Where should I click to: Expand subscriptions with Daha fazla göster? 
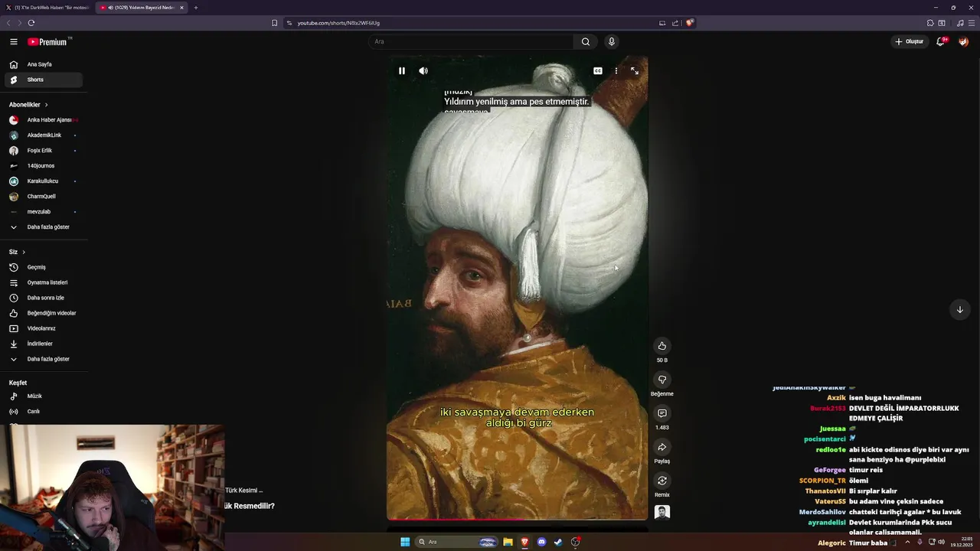[x=44, y=227]
